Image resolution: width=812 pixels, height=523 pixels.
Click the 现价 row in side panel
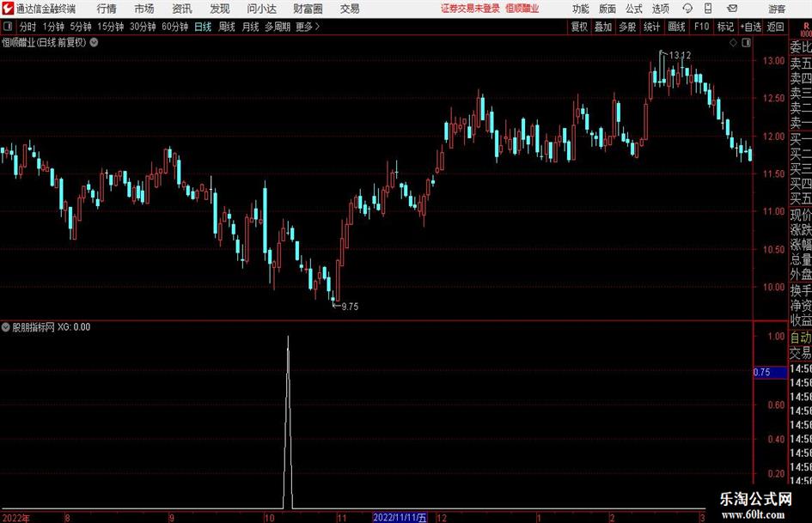tap(801, 215)
